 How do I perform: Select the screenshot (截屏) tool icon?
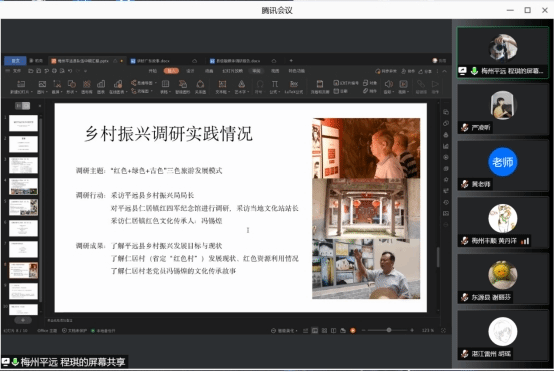pos(57,84)
